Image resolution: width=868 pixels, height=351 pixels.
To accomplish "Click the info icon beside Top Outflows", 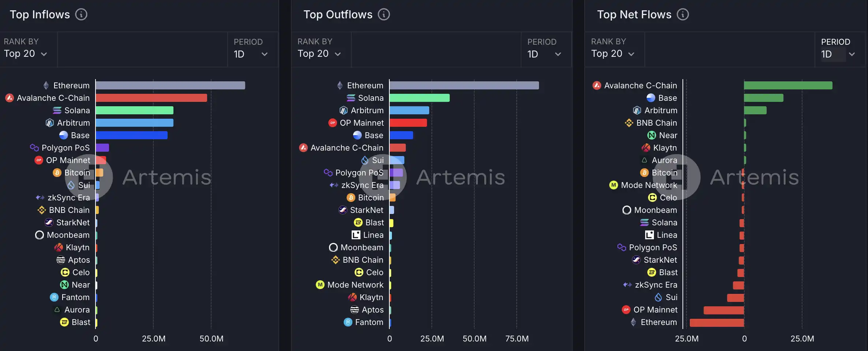I will (384, 15).
